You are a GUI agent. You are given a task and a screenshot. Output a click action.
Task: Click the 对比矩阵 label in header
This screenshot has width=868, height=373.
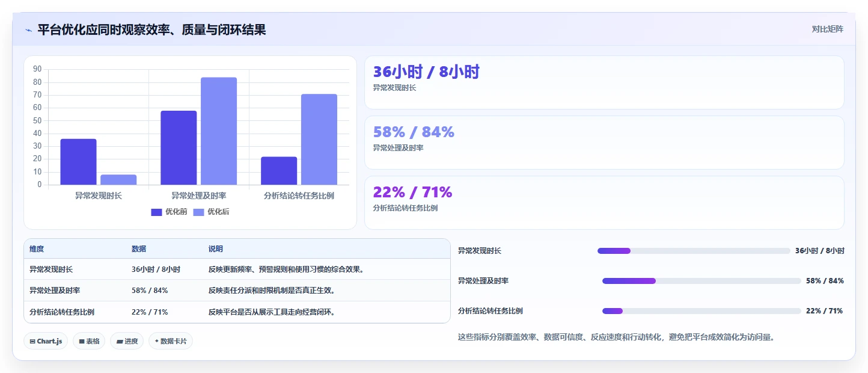click(x=827, y=29)
